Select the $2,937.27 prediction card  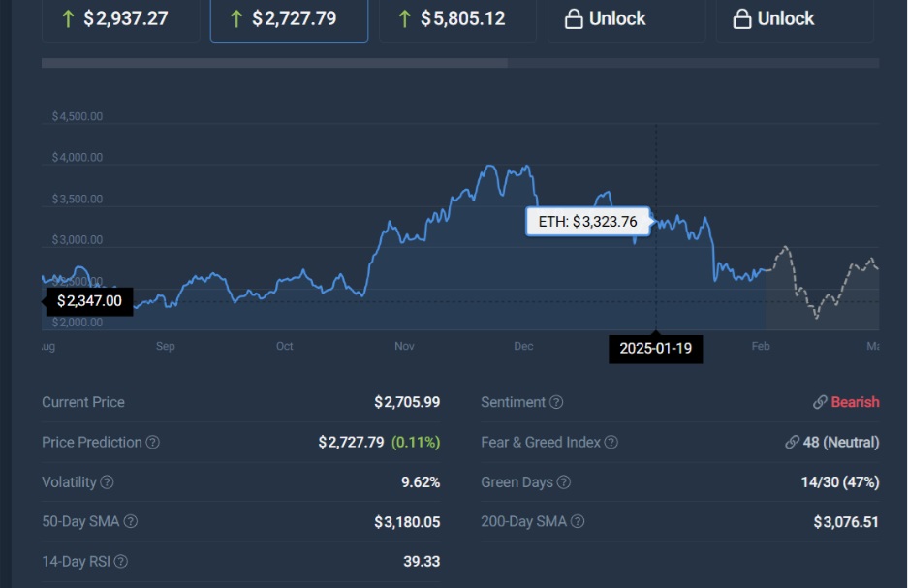(x=120, y=18)
